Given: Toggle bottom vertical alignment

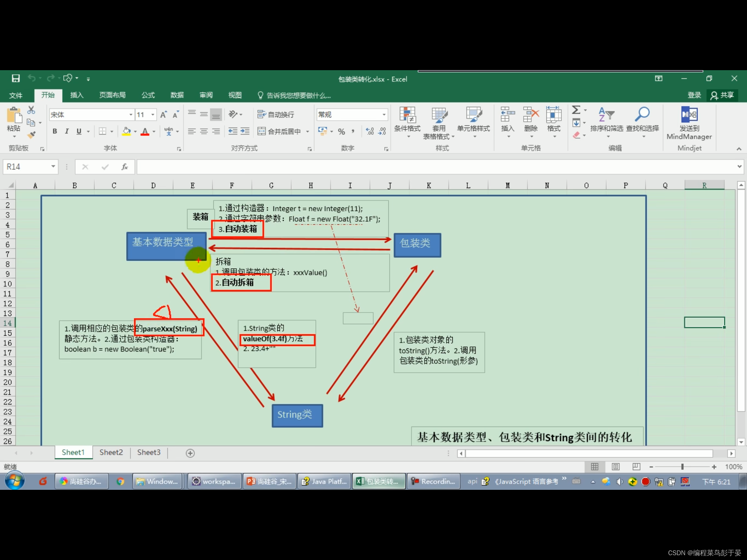Looking at the screenshot, I should pos(216,114).
